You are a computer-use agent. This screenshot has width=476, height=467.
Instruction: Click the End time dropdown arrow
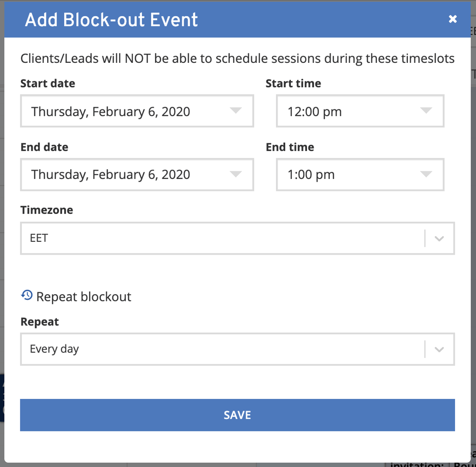tap(426, 174)
